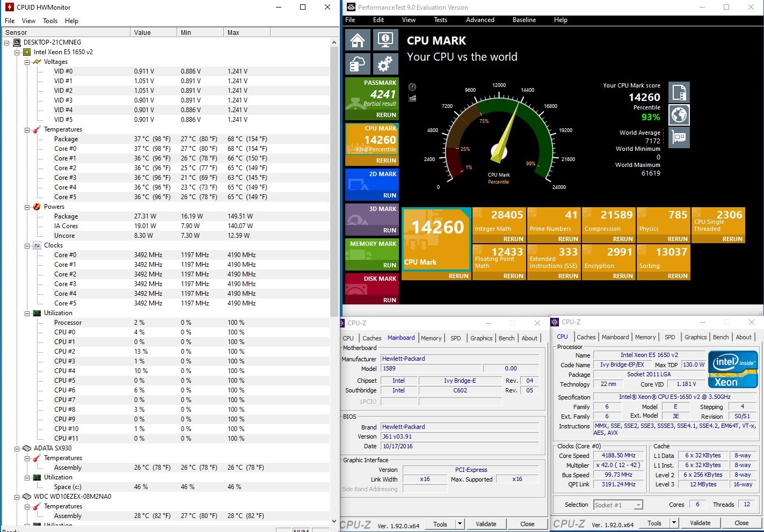Click Close button in left CPU-Z window
The height and width of the screenshot is (532, 764).
527,524
